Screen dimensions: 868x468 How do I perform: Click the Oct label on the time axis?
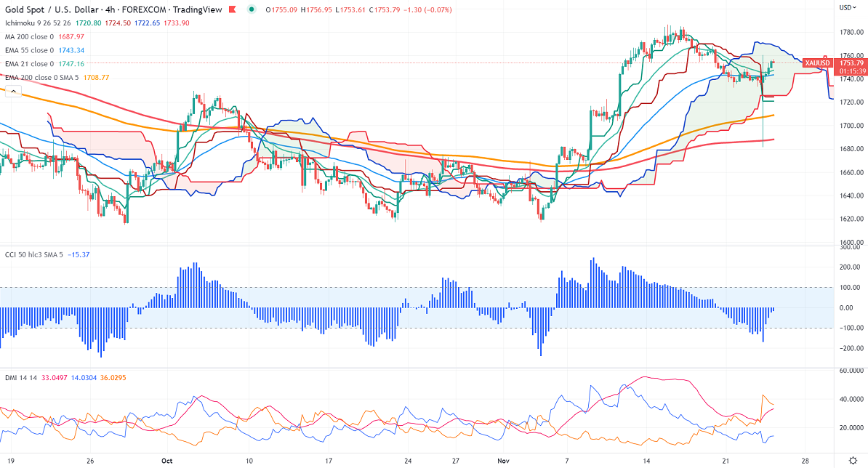point(167,460)
